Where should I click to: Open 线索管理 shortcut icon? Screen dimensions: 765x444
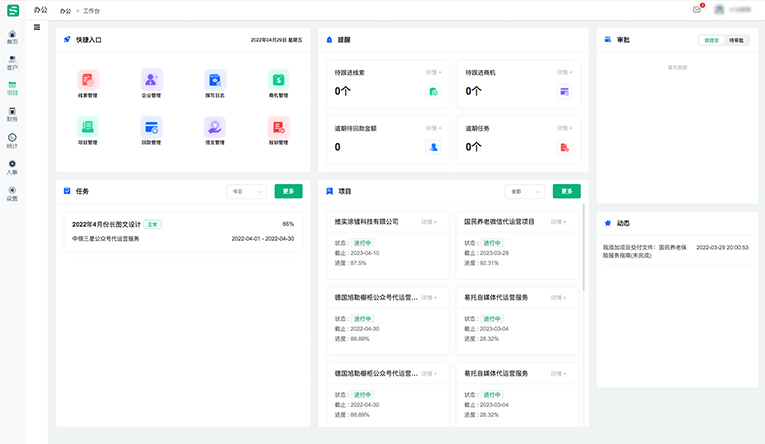point(88,80)
